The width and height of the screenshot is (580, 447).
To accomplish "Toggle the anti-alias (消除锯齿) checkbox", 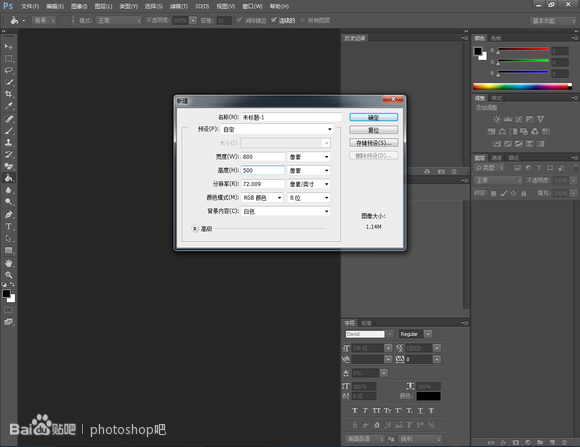I will [239, 20].
